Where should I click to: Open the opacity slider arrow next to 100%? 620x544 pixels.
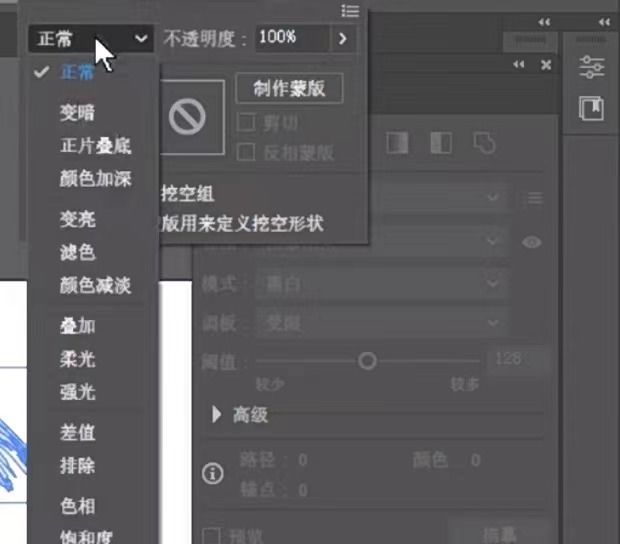tap(343, 38)
